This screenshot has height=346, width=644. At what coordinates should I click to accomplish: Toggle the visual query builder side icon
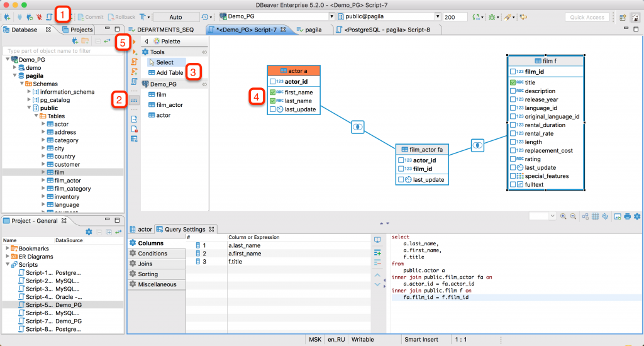coord(135,100)
